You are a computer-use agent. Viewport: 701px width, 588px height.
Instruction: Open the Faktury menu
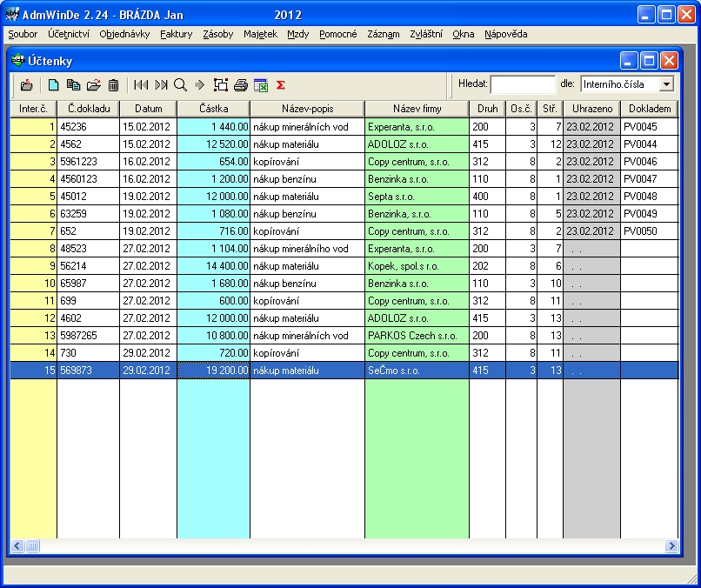177,34
